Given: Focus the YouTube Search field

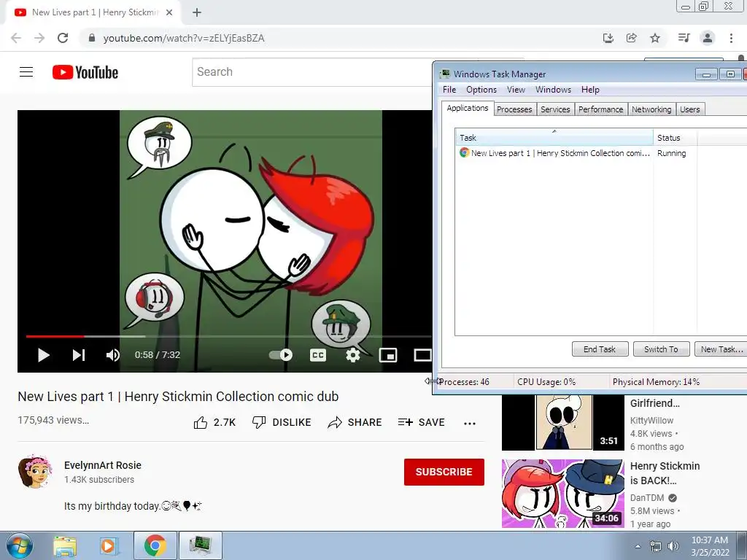Looking at the screenshot, I should [312, 72].
